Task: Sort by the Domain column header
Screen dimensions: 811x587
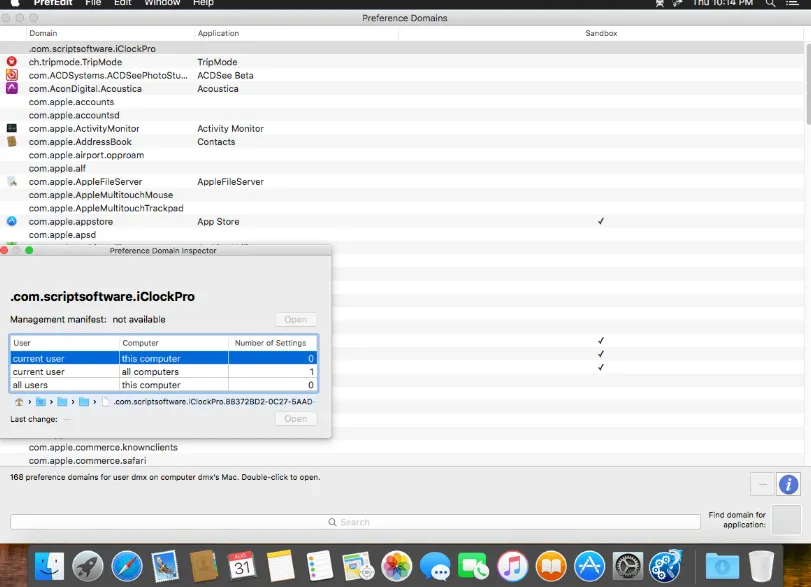Action: pyautogui.click(x=110, y=33)
